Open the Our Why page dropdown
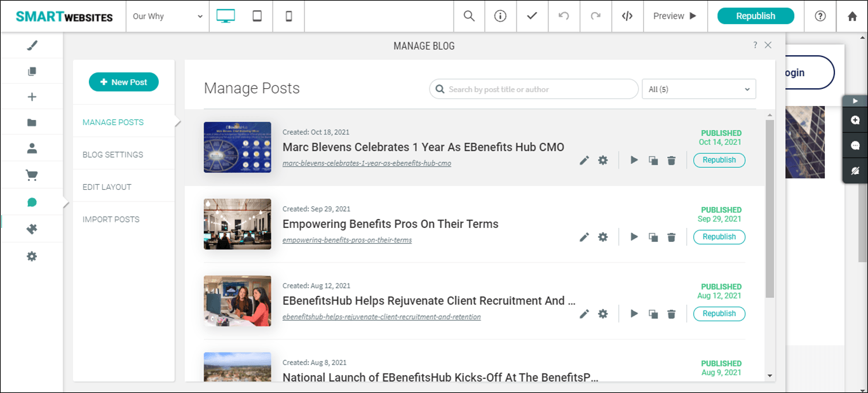868x393 pixels. 168,16
